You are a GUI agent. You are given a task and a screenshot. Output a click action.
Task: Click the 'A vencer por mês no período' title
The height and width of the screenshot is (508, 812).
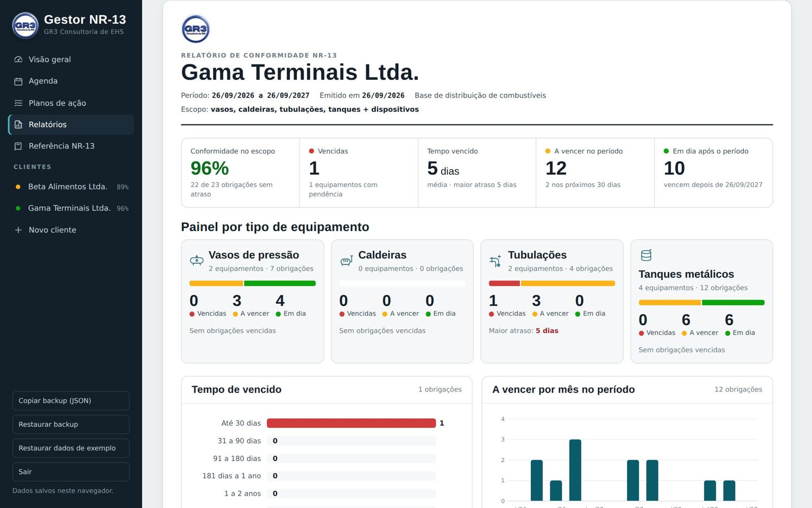point(563,390)
